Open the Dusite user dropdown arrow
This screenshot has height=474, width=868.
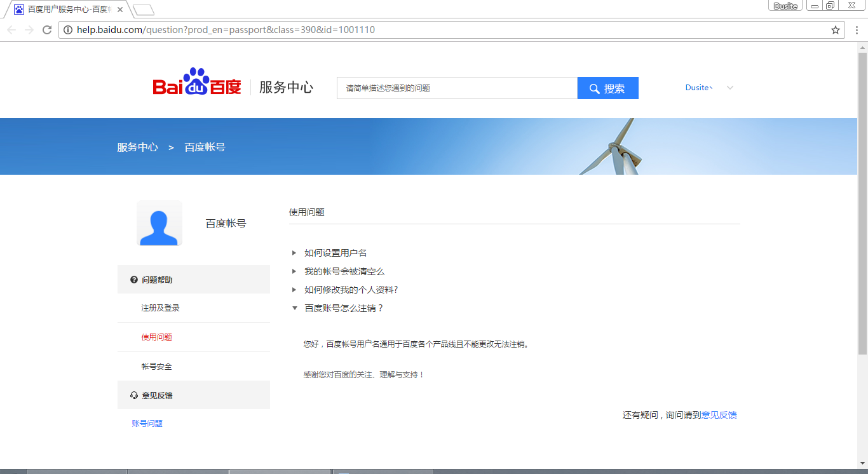click(730, 88)
